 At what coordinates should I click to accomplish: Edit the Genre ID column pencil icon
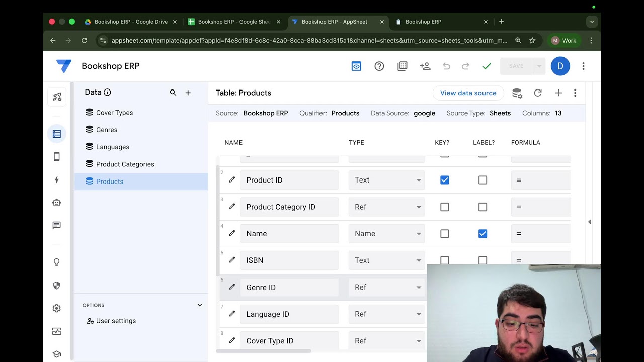click(x=232, y=287)
